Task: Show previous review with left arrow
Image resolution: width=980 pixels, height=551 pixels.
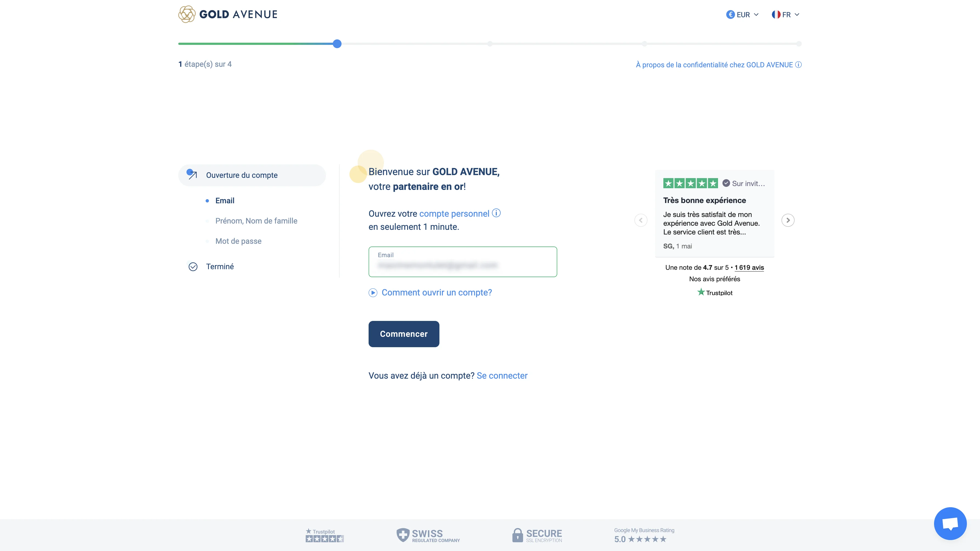Action: coord(641,220)
